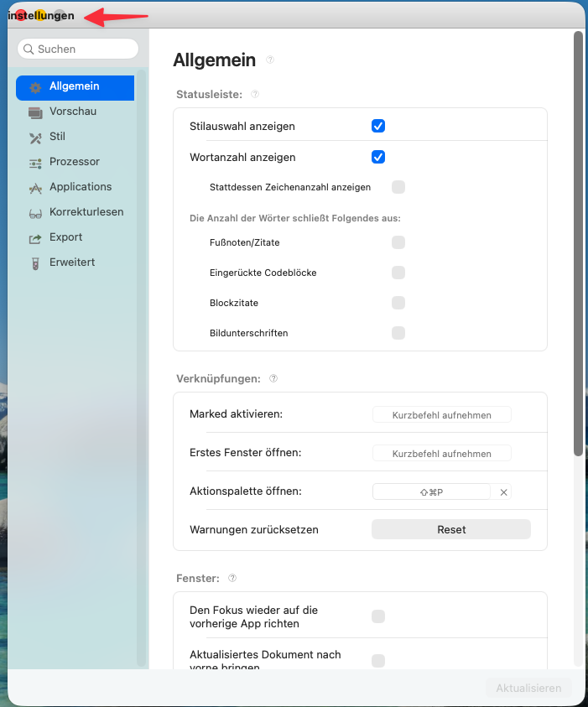Click the help icon next to Statusleiste
Image resolution: width=588 pixels, height=707 pixels.
point(255,94)
